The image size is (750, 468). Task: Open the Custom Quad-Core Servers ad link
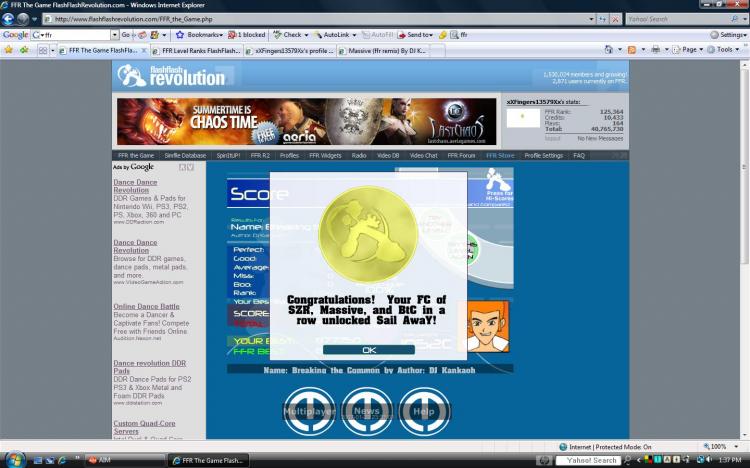coord(144,427)
